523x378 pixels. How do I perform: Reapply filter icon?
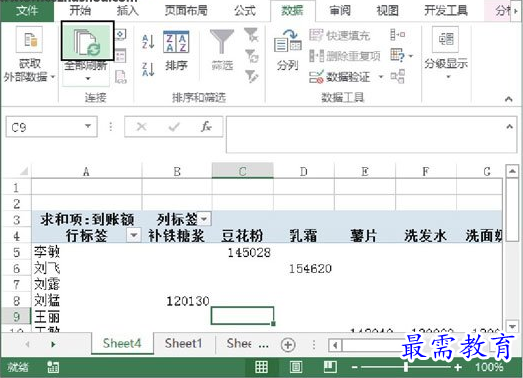[251, 56]
